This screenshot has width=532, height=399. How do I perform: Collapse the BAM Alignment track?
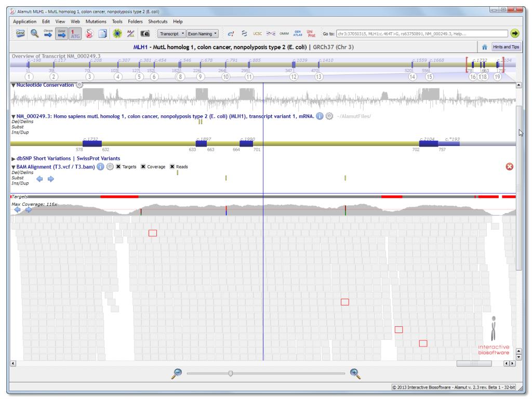tap(13, 167)
